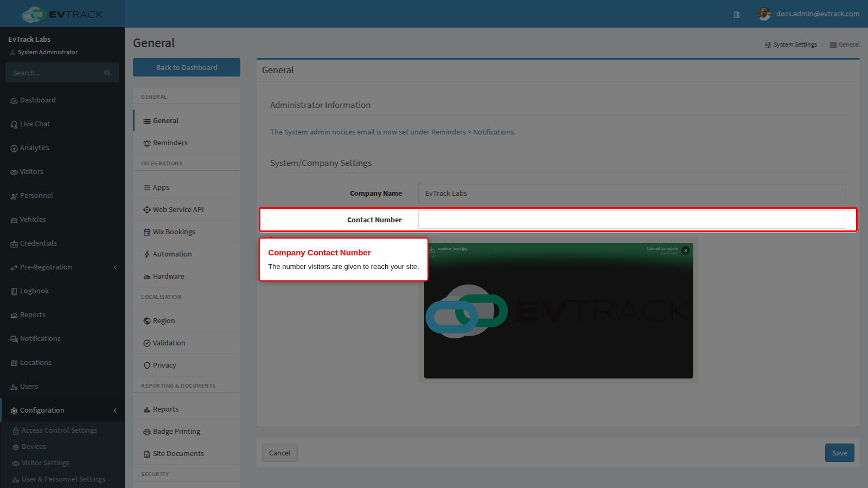The image size is (868, 488).
Task: Open the Dashboard sidebar item
Action: pos(62,100)
